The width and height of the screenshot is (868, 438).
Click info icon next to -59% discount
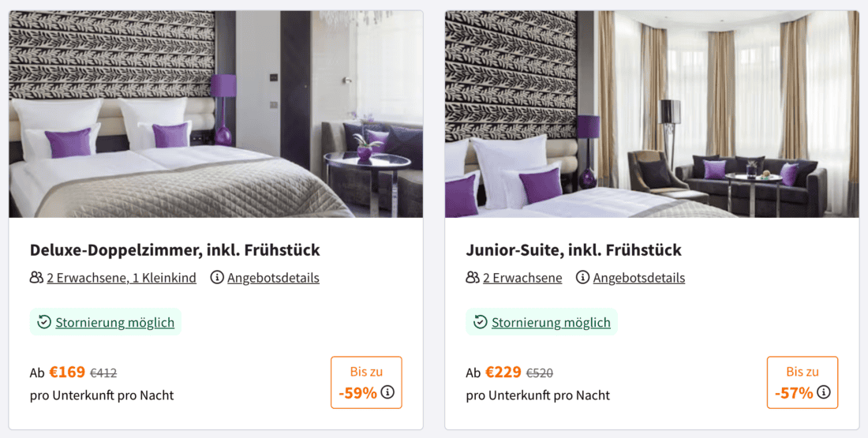pos(387,392)
